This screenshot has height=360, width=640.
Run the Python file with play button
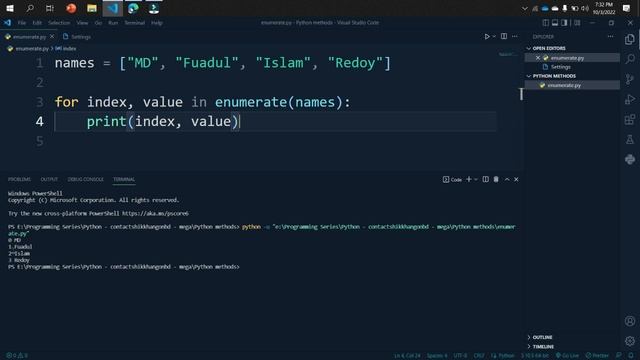pos(487,37)
